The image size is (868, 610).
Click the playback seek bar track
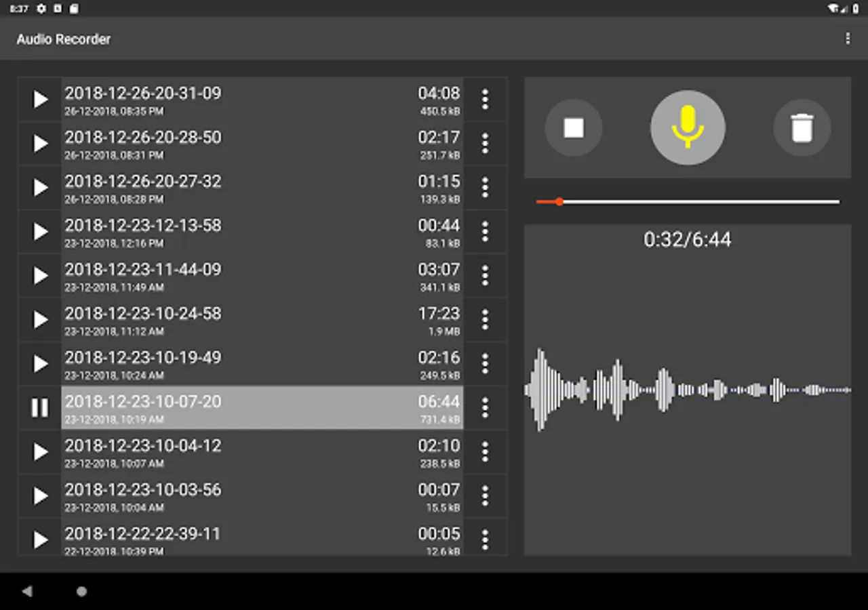pos(688,201)
